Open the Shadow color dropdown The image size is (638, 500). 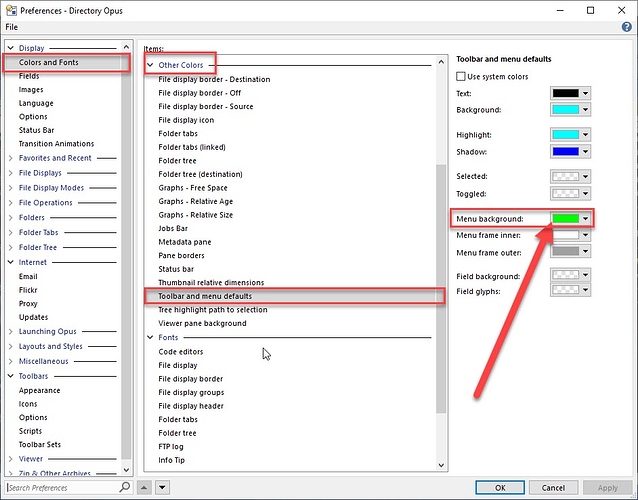coord(570,152)
